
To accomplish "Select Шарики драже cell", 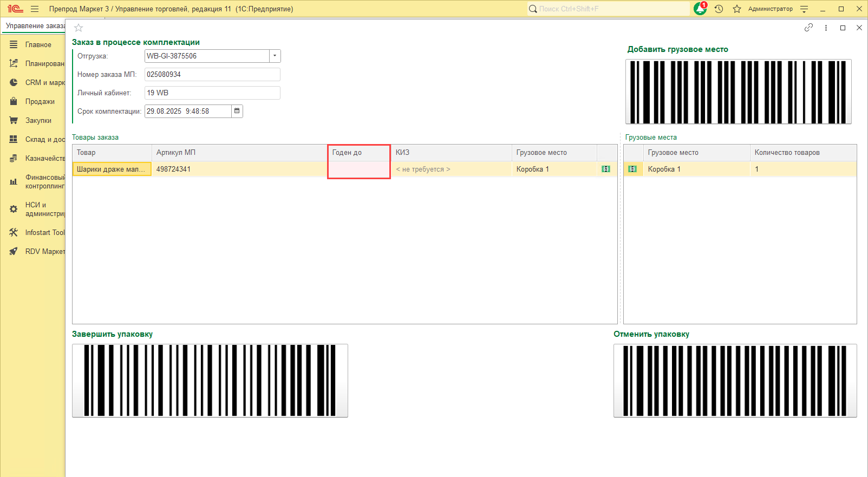I will (112, 169).
